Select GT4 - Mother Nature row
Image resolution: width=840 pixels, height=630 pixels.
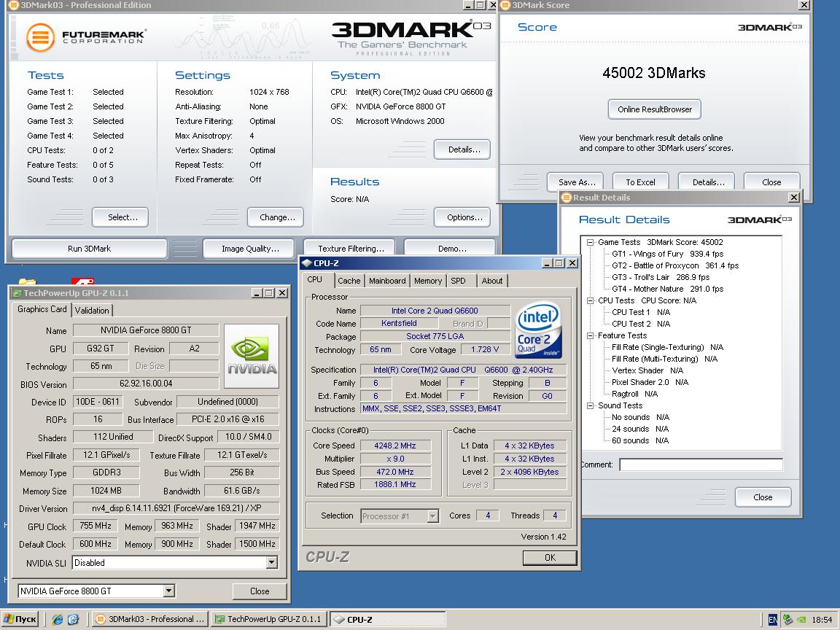667,289
